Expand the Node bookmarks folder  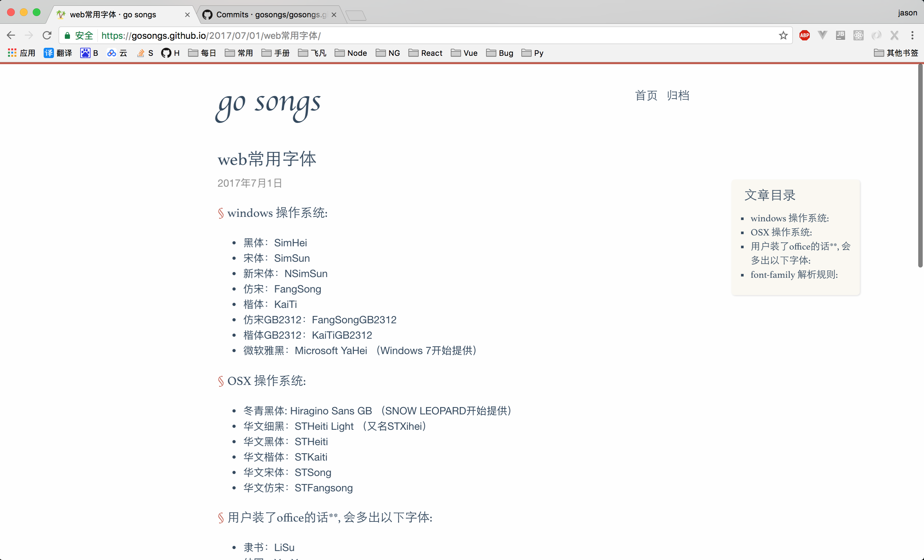[x=351, y=53]
